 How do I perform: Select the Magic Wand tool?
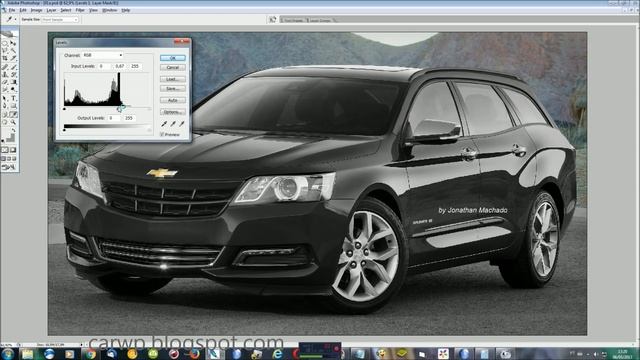point(13,51)
